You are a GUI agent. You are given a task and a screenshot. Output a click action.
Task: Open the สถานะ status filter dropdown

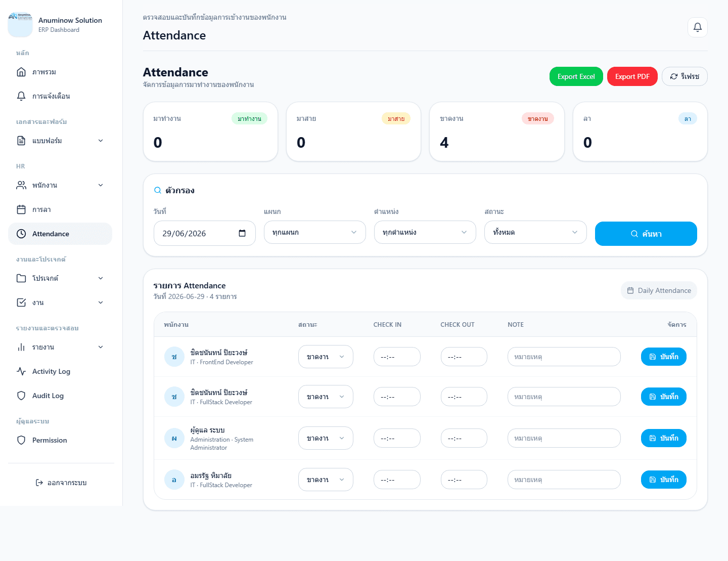pos(535,232)
